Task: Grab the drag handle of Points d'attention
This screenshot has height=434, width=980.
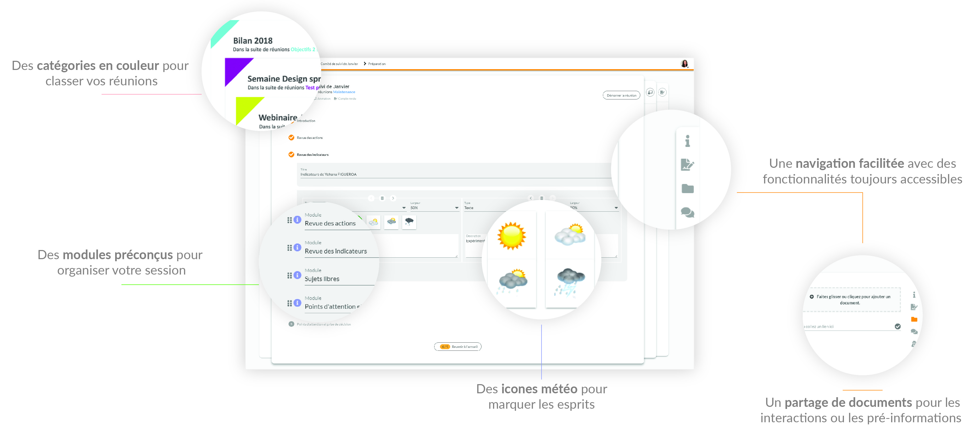Action: pyautogui.click(x=290, y=303)
